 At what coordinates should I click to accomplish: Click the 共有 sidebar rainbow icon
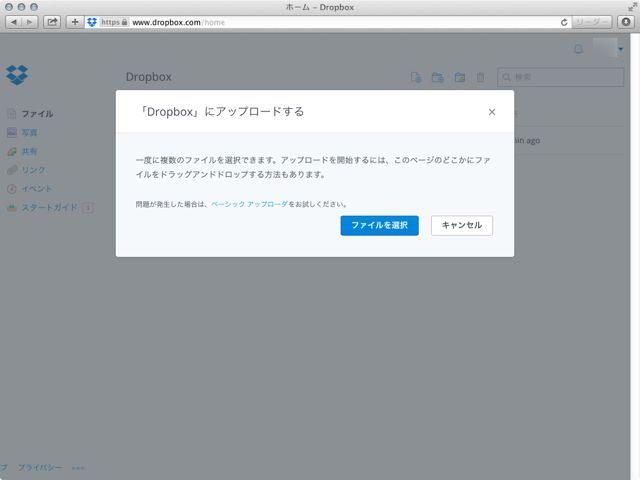click(12, 151)
